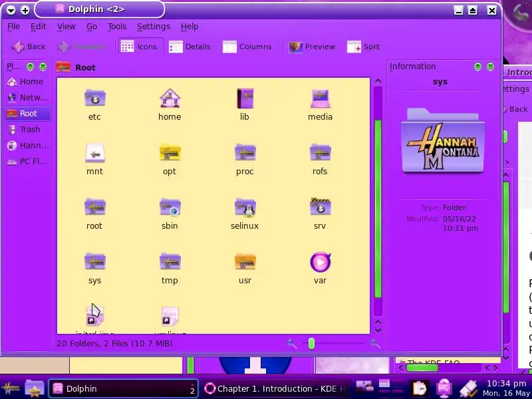Select the sys folder
The width and height of the screenshot is (532, 399).
click(94, 262)
